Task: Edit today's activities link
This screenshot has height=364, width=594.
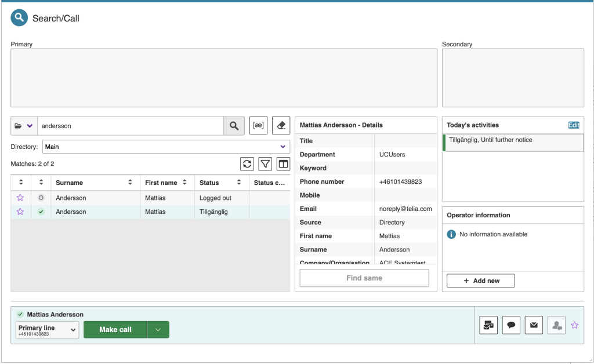Action: click(573, 125)
